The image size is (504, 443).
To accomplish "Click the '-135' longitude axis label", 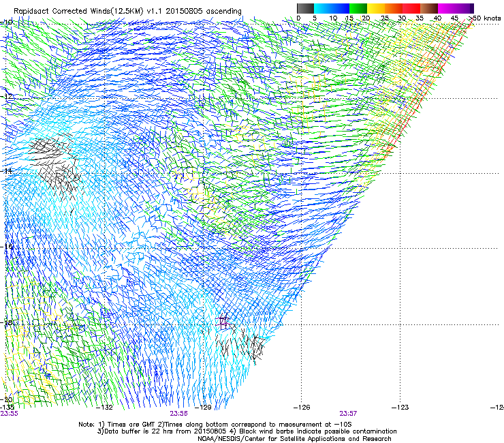I will coord(7,408).
